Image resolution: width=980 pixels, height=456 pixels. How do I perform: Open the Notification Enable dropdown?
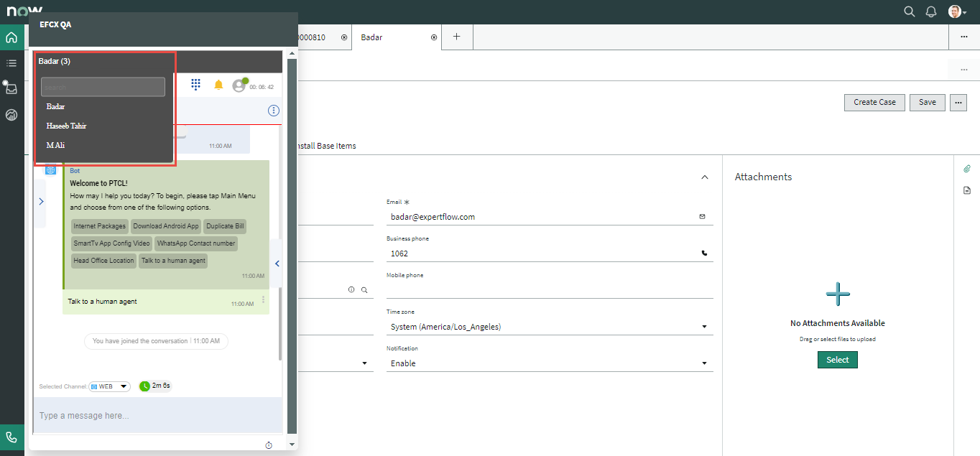click(550, 363)
